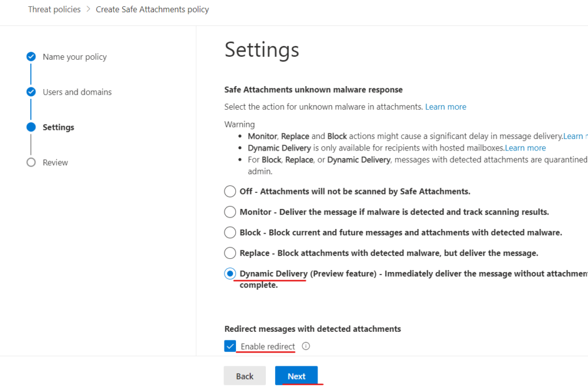Select the Monitor radio option
588x391 pixels.
pos(230,212)
